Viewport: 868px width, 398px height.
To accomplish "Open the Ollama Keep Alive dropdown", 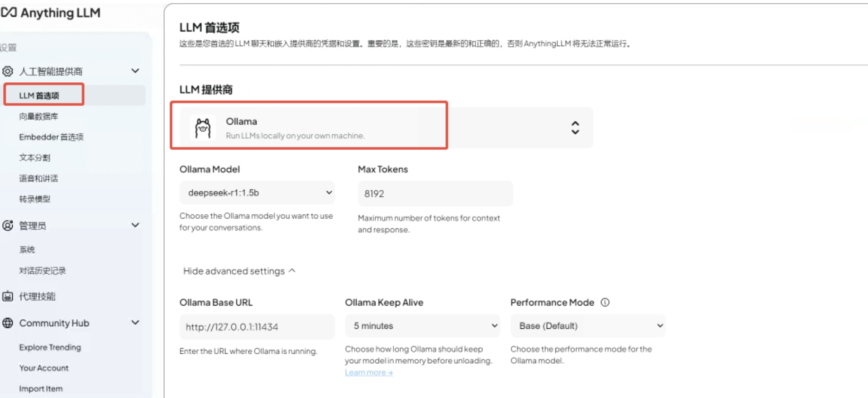I will point(423,326).
